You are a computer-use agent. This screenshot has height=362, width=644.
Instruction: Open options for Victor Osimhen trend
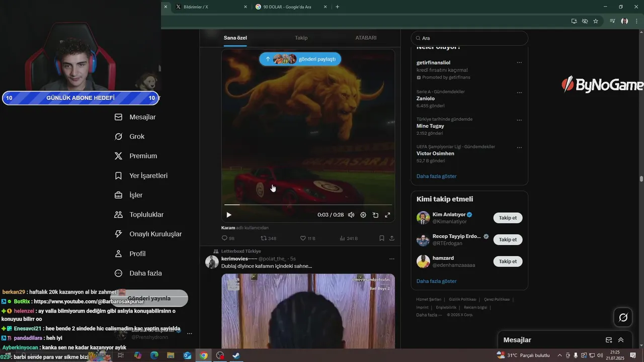[519, 148]
